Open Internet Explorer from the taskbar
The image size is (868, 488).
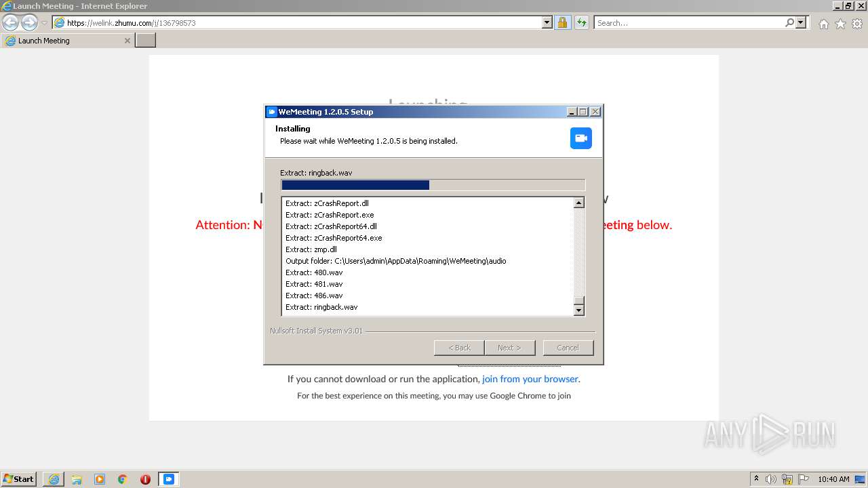point(54,479)
